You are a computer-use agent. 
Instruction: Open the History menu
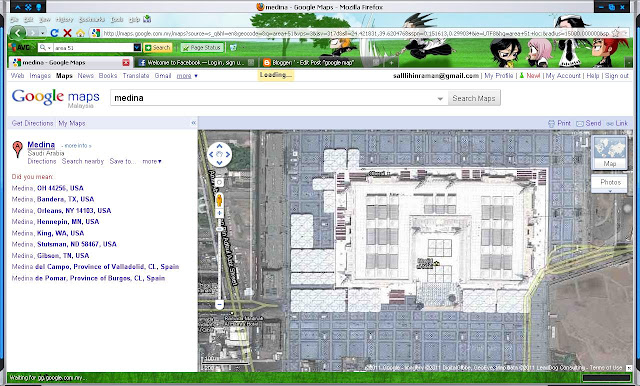[64, 19]
